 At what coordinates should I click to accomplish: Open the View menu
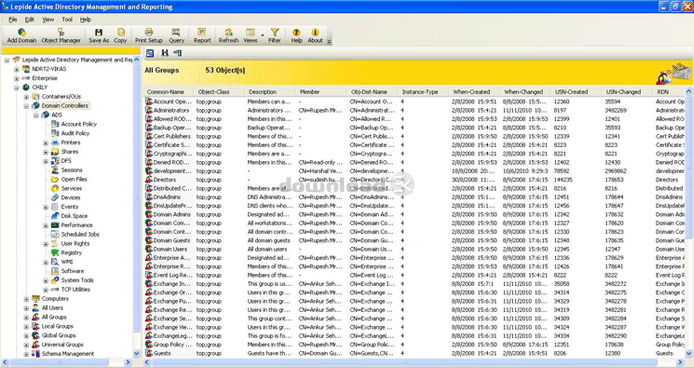[48, 19]
